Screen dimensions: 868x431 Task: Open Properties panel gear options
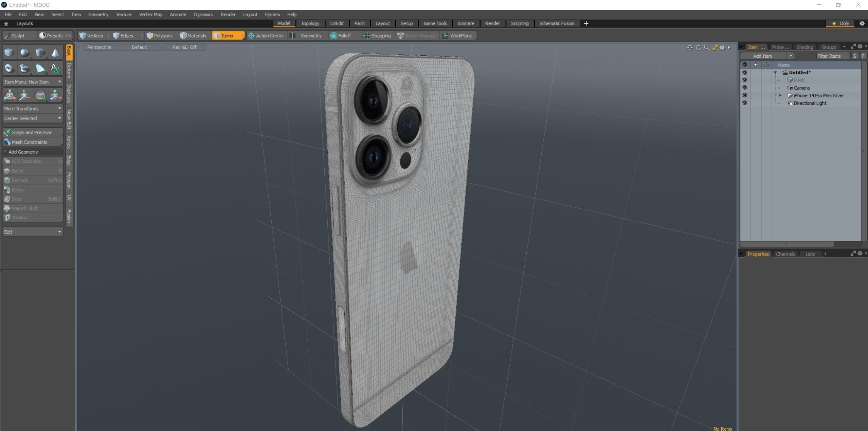pos(860,254)
